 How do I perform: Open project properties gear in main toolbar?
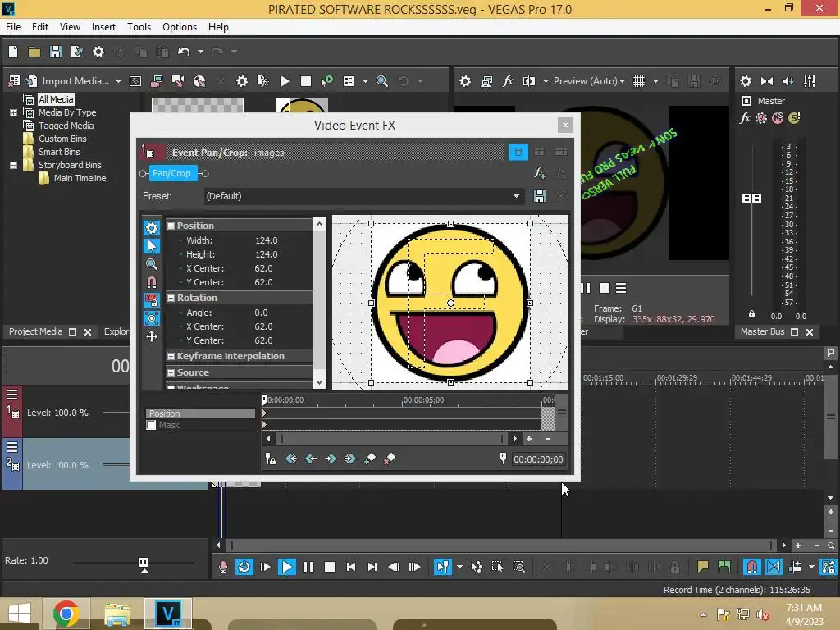[98, 52]
